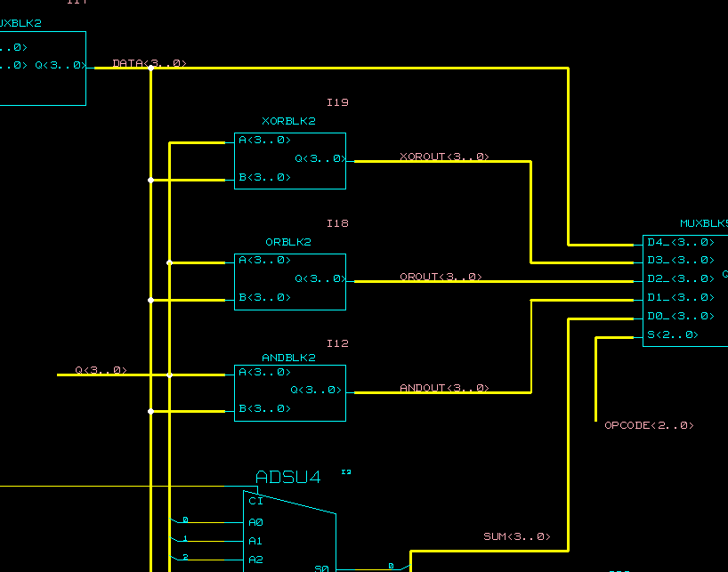Click the Q<3..0> input bus label left of ANDBLK2

point(101,370)
